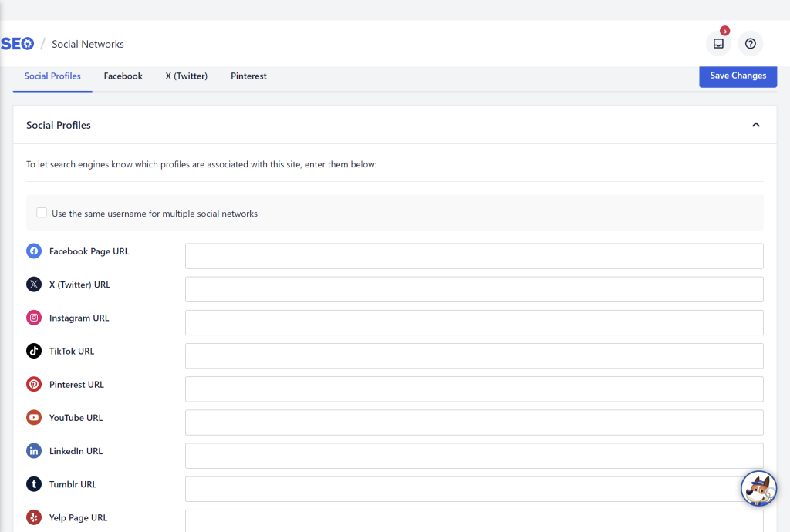Switch to the Facebook tab
This screenshot has height=532, width=790.
pyautogui.click(x=123, y=76)
